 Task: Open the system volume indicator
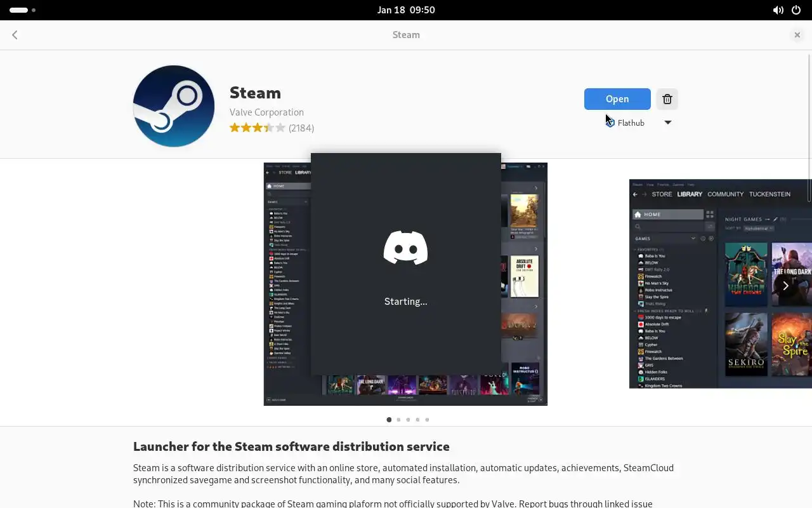[x=778, y=10]
